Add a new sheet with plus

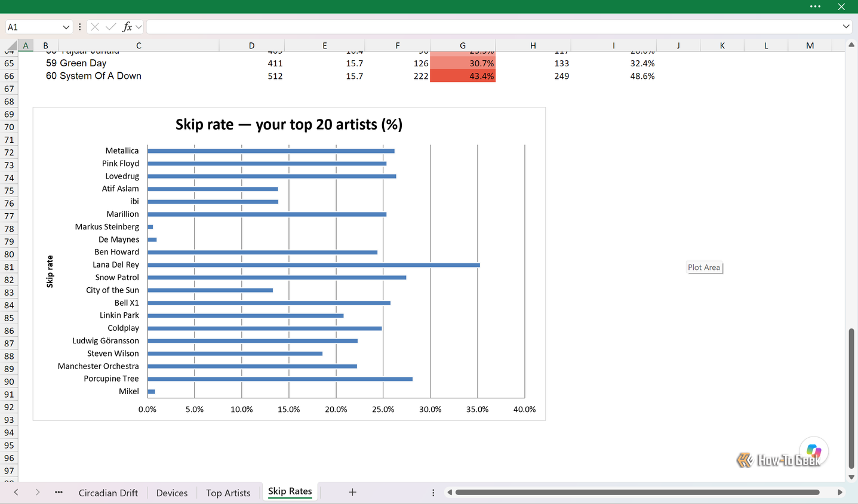click(x=352, y=492)
